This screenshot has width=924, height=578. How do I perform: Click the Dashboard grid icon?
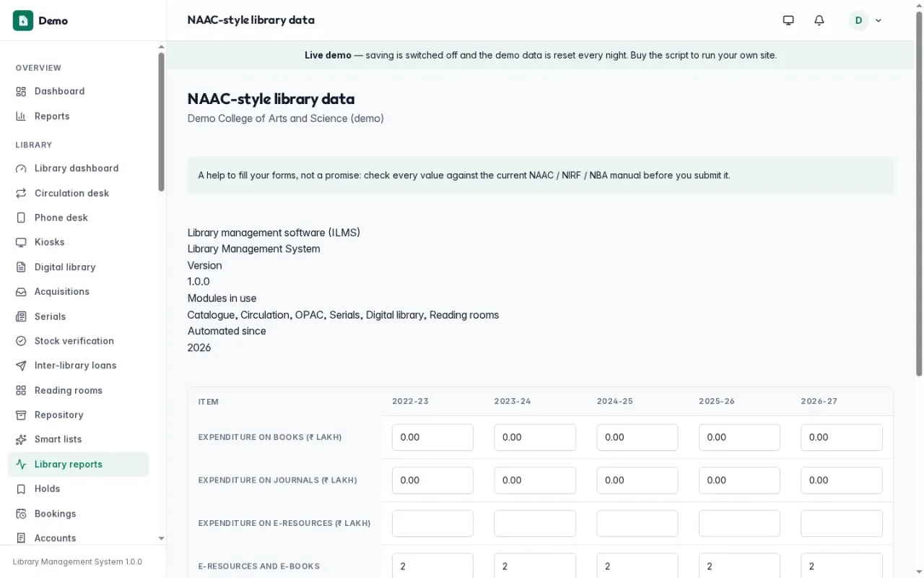21,91
